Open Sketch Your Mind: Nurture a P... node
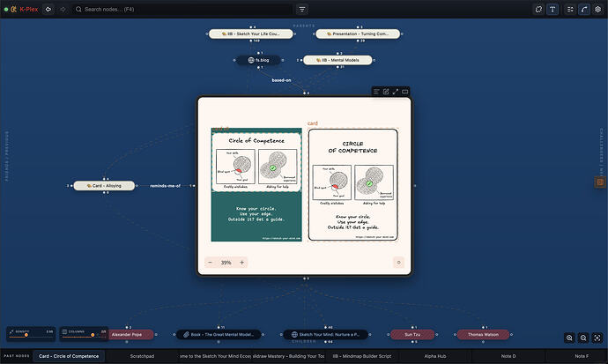 pyautogui.click(x=325, y=334)
